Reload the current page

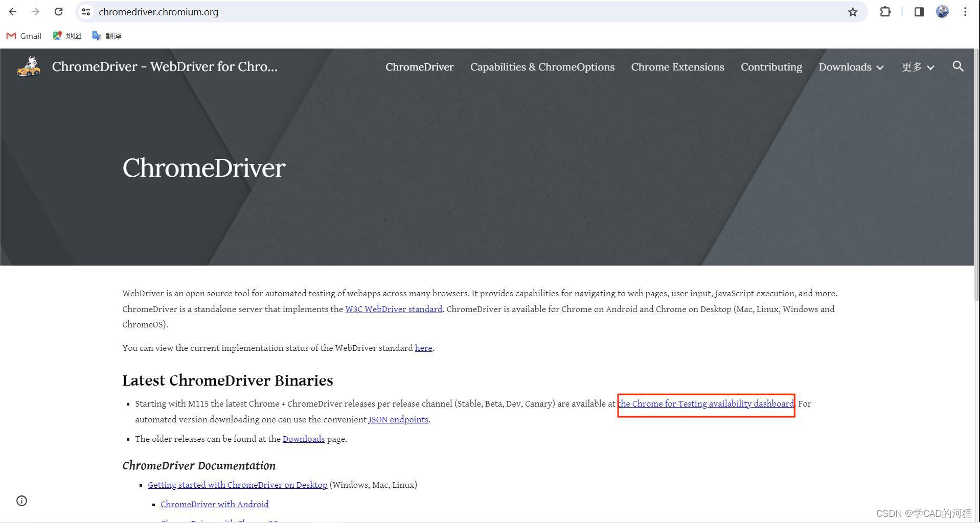coord(58,12)
